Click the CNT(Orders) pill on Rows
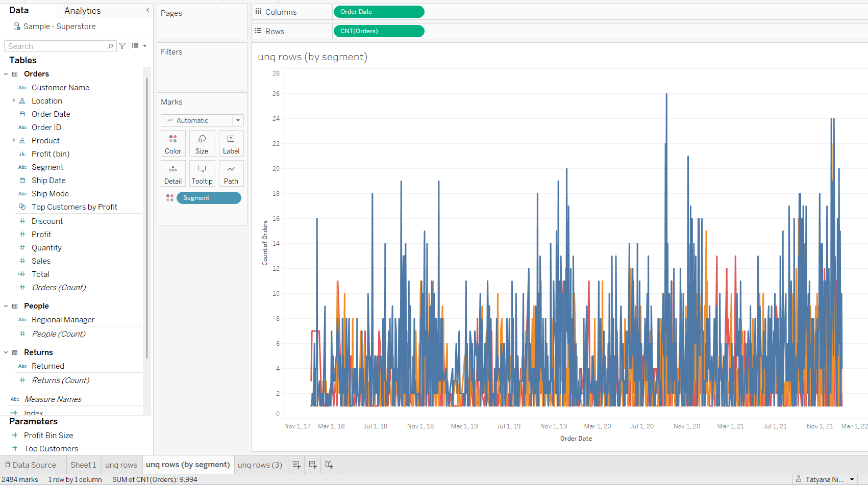 pos(379,31)
